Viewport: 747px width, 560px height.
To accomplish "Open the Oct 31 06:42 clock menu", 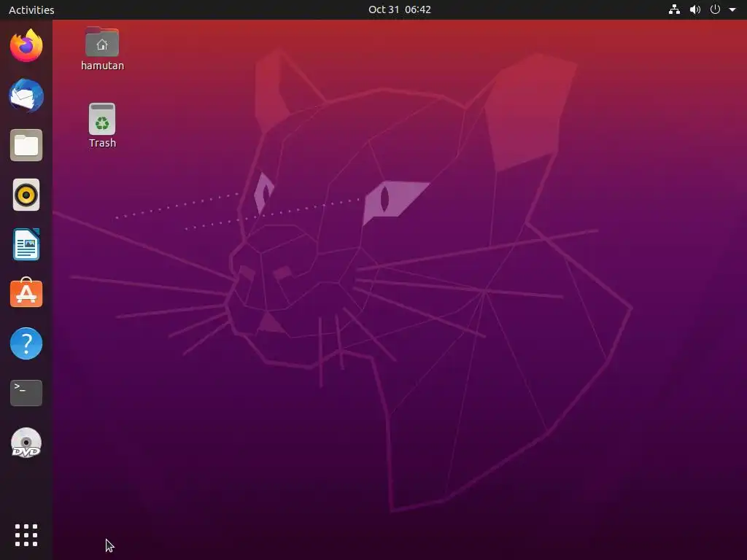I will click(400, 9).
